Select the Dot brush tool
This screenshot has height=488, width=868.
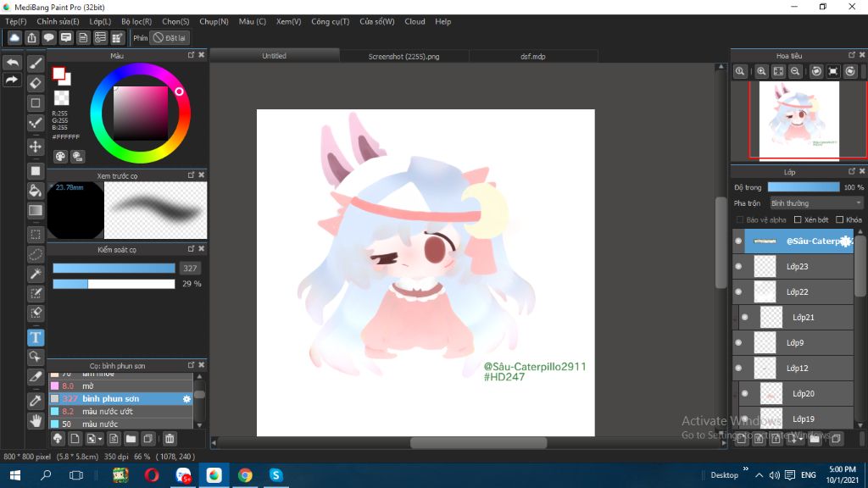point(36,123)
